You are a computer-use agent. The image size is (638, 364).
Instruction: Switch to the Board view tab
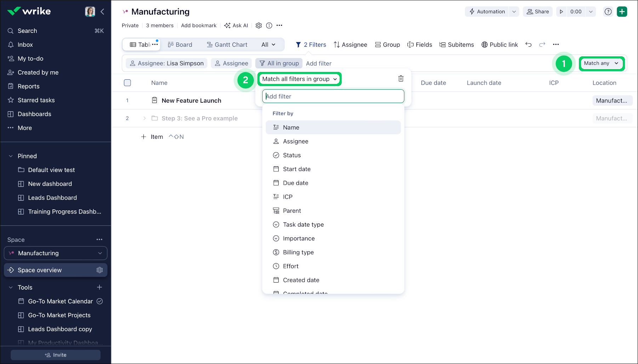pyautogui.click(x=180, y=45)
